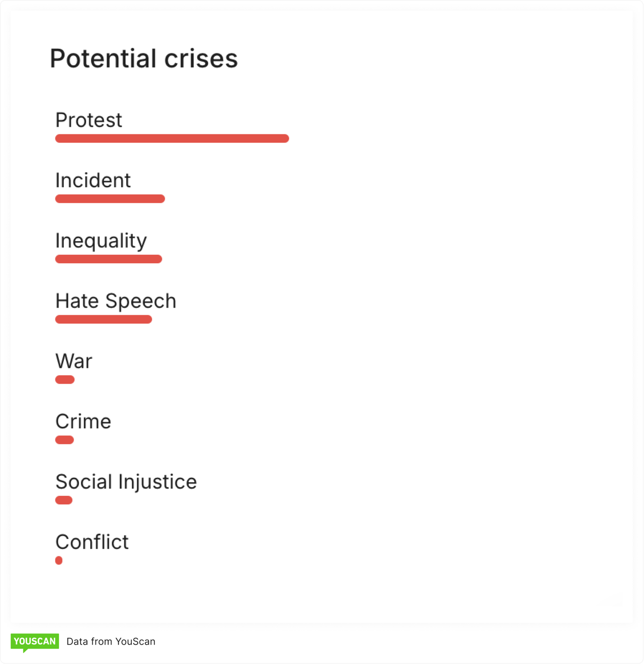
Task: Select the Hate Speech label
Action: pos(116,301)
